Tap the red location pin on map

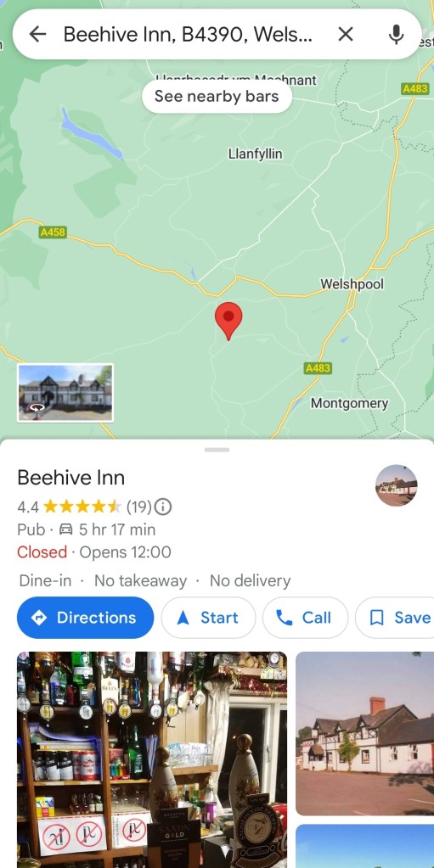point(228,321)
